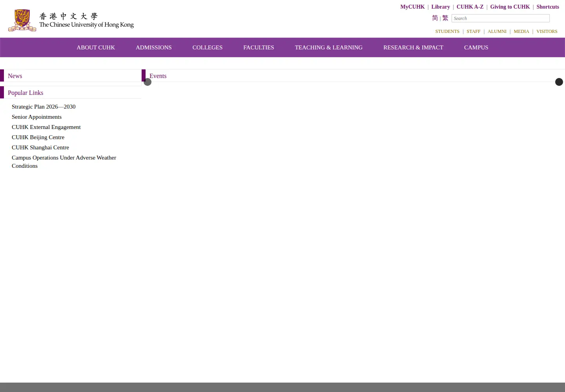Open the RESEARCH & IMPACT menu
This screenshot has height=392, width=565.
point(413,47)
